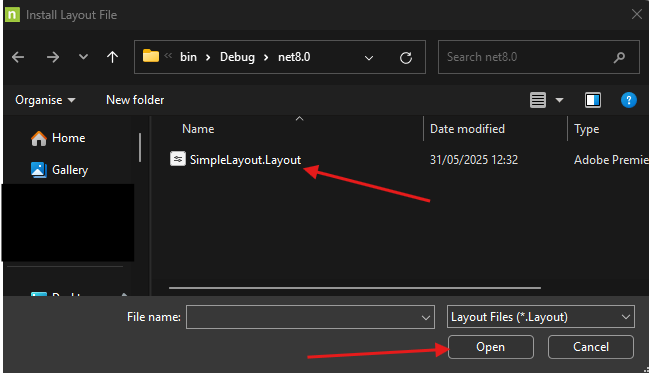The image size is (649, 373).
Task: Change the view layout icon
Action: point(538,100)
